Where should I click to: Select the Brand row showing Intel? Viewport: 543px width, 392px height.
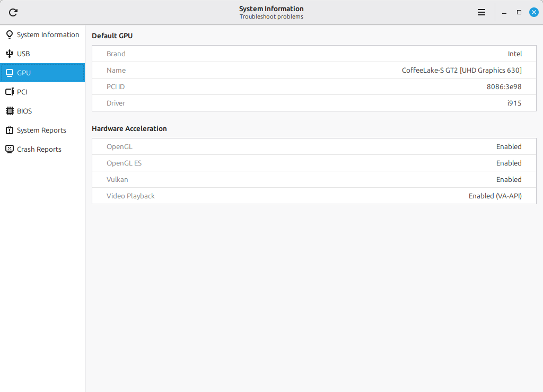314,54
